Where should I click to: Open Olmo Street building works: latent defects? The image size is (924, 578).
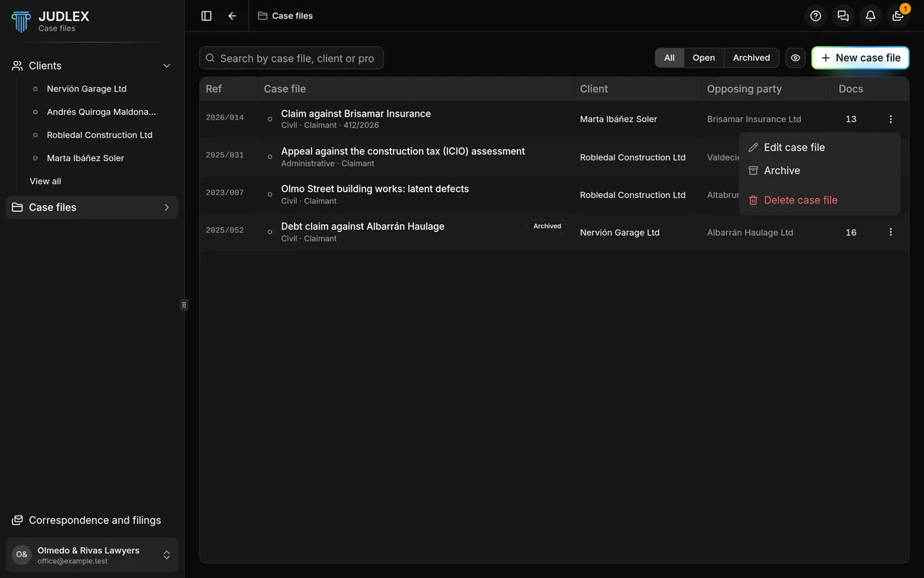point(375,189)
